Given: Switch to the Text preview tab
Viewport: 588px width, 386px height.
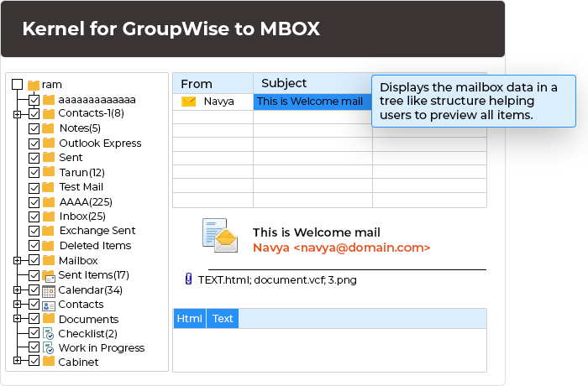Looking at the screenshot, I should 223,319.
